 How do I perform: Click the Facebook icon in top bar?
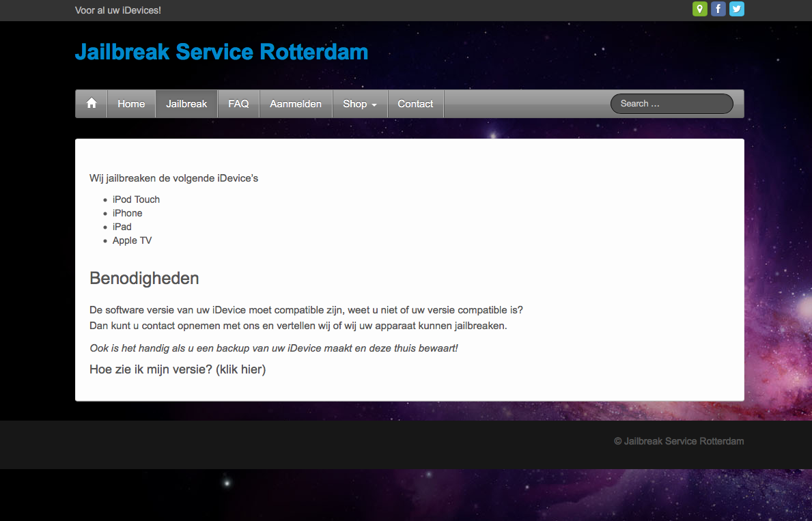coord(718,9)
